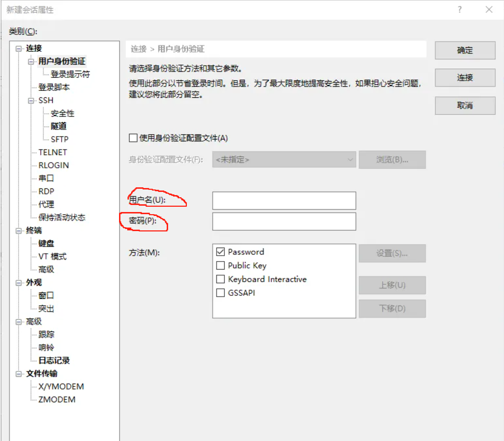Screen dimensions: 504x441
Task: Collapse the 文件传输 tree category
Action: click(18, 374)
